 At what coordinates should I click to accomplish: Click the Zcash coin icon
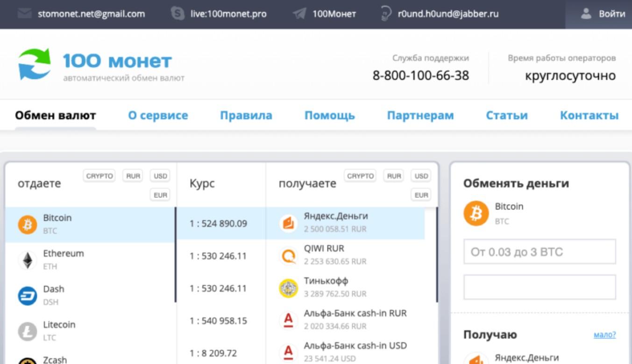[27, 360]
